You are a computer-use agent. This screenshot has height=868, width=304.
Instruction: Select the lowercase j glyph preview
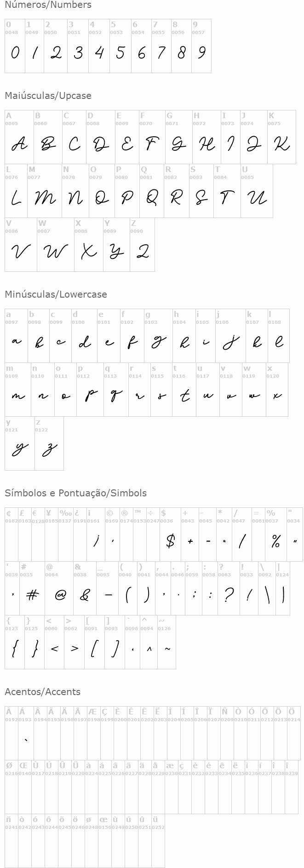[230, 344]
